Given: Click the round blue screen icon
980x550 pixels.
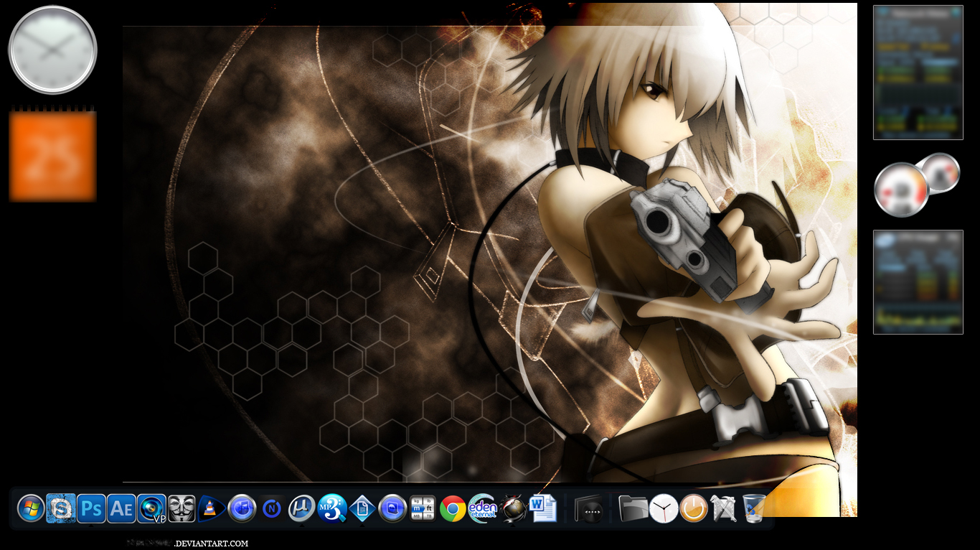Looking at the screenshot, I should coord(392,508).
